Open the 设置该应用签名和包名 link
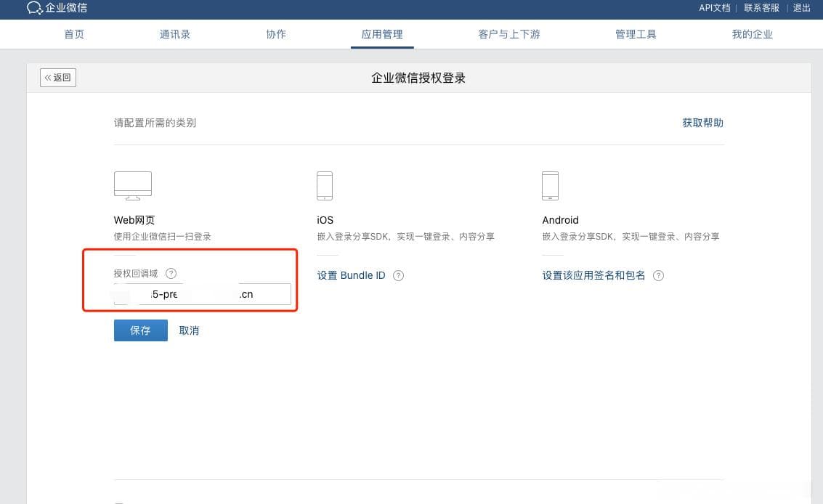The width and height of the screenshot is (823, 504). 593,276
